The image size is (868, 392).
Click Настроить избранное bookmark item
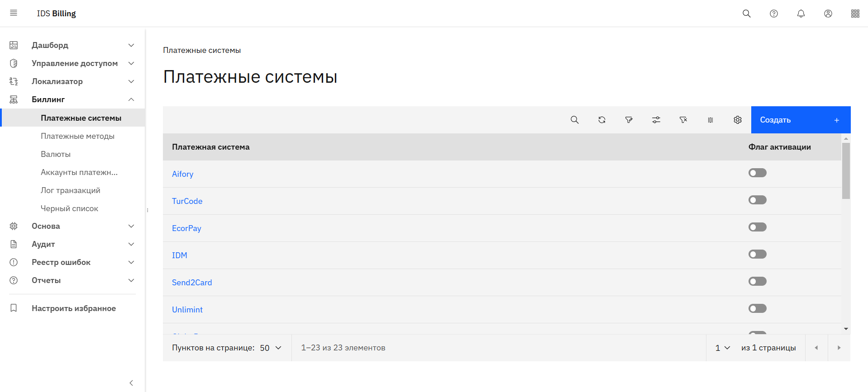pos(73,308)
